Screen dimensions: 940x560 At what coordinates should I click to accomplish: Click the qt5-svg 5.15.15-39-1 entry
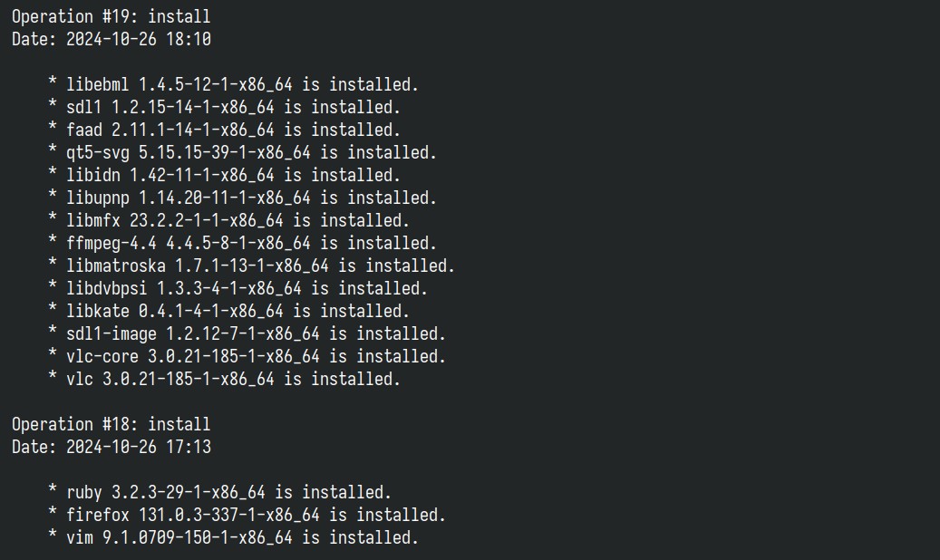click(x=242, y=153)
